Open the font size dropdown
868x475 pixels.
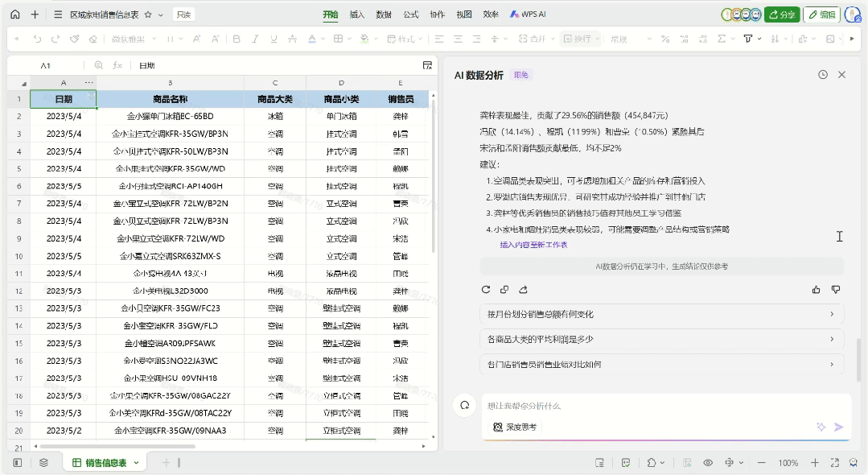pos(174,39)
